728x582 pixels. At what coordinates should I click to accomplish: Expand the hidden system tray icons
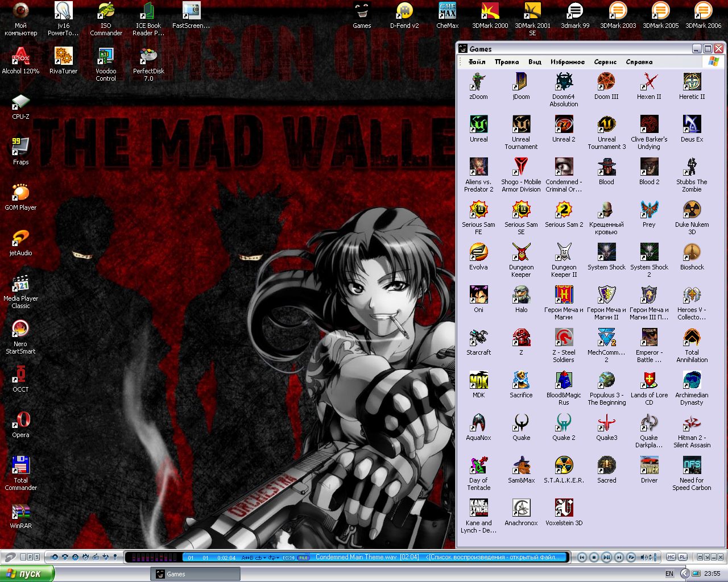click(x=685, y=573)
